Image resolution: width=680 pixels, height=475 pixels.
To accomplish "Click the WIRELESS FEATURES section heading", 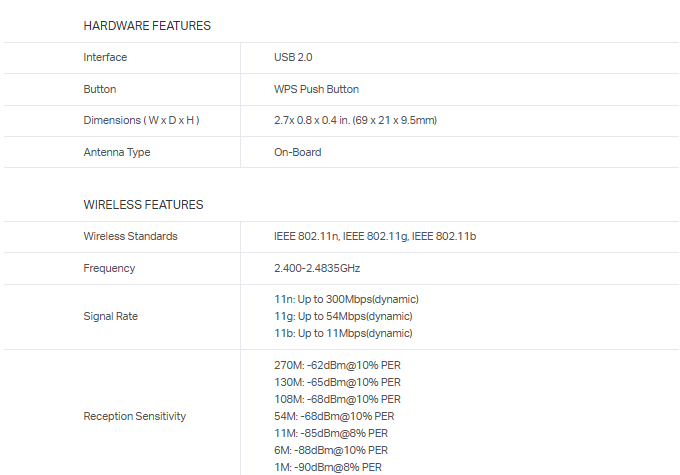I will (143, 205).
